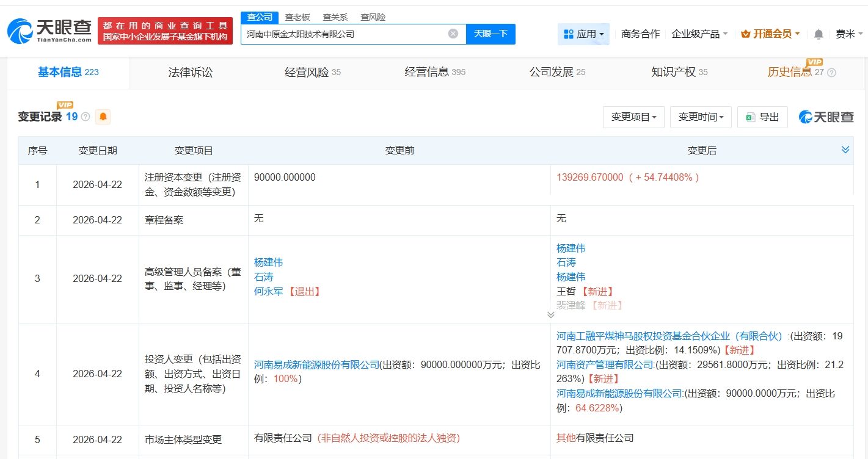
Task: Click the 变更日期 column header
Action: [x=98, y=151]
